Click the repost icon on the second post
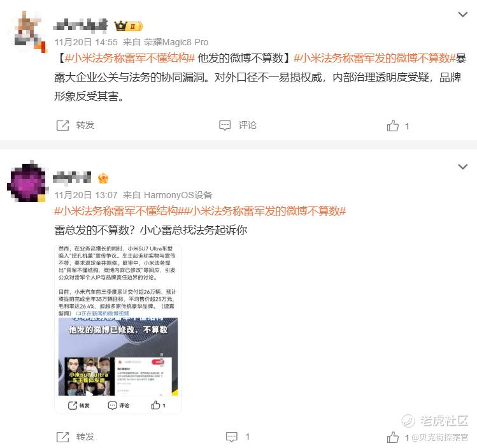This screenshot has width=477, height=448. (62, 437)
